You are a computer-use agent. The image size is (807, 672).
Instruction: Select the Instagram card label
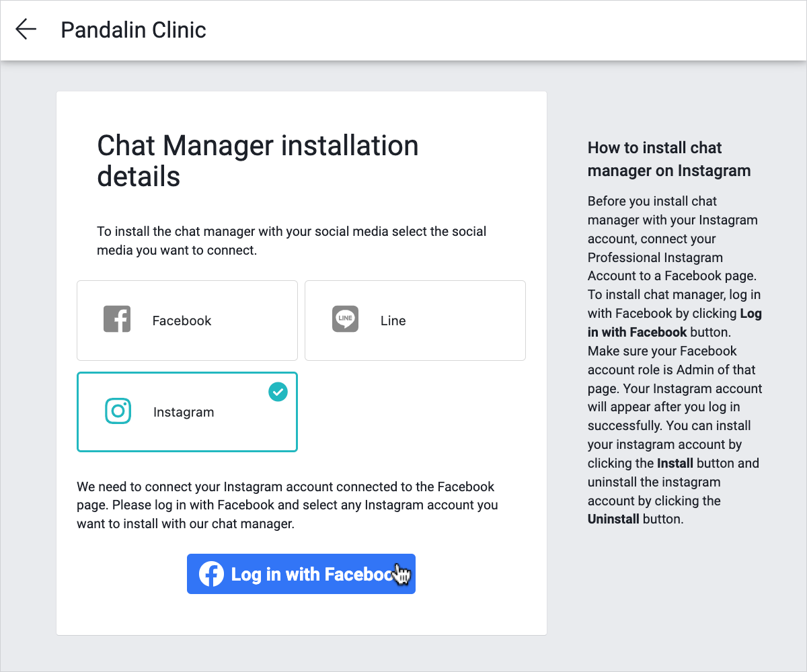point(184,412)
